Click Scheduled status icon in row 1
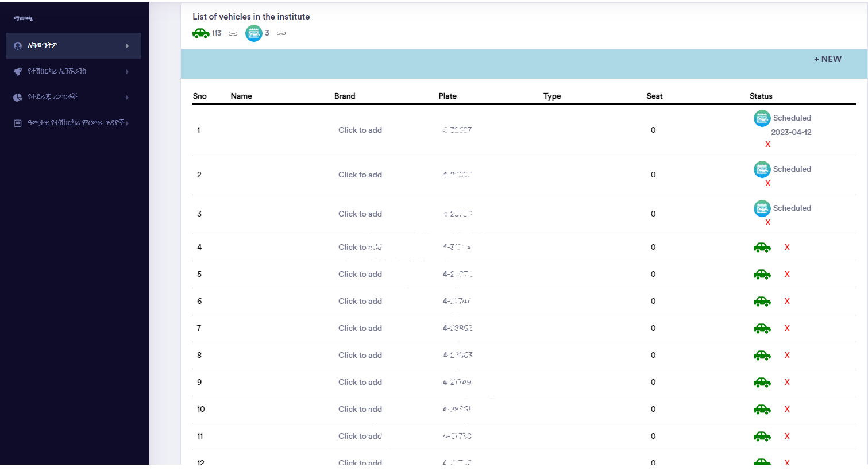 click(x=762, y=118)
